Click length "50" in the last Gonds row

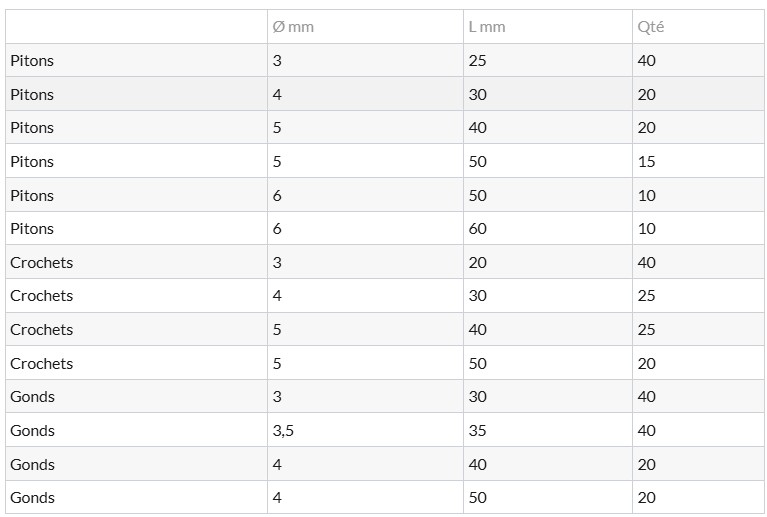(x=477, y=498)
